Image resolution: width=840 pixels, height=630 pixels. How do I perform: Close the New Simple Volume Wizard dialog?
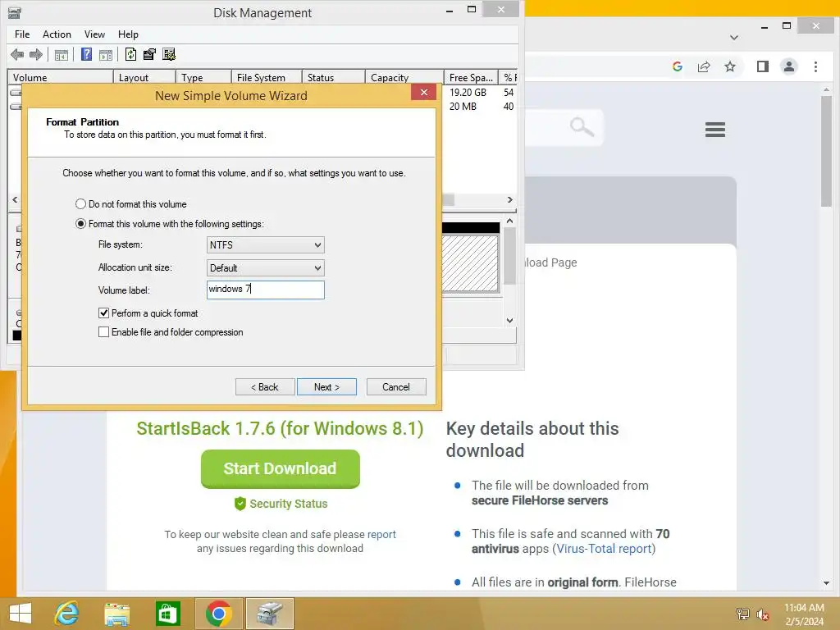coord(424,92)
